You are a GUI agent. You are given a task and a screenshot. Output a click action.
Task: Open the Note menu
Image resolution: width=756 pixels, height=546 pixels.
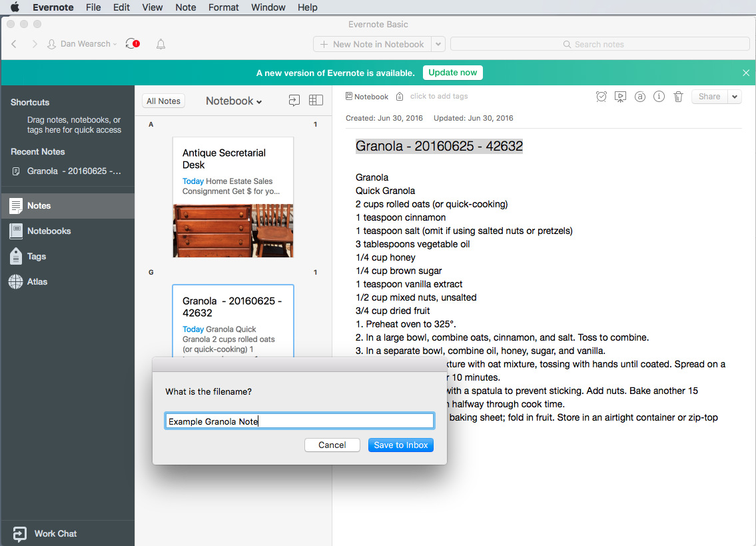pos(186,7)
